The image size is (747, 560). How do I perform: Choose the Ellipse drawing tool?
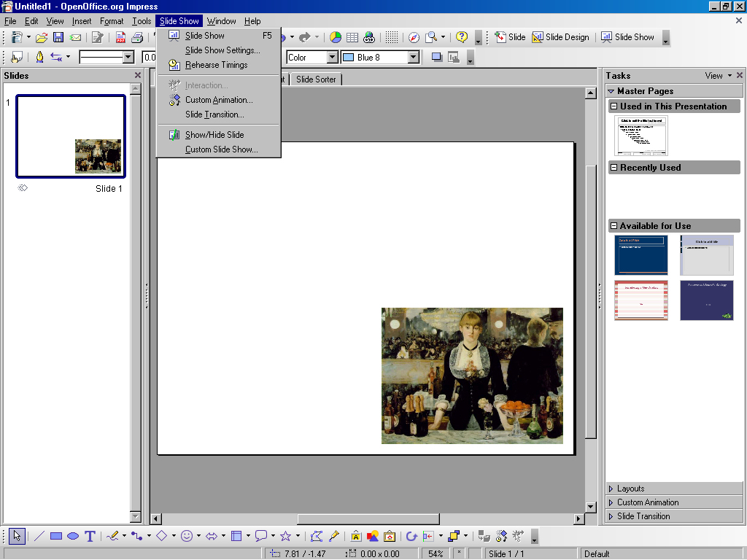click(x=73, y=536)
